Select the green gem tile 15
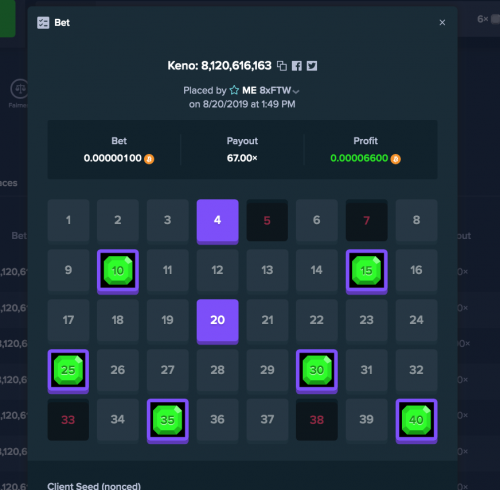 click(367, 271)
